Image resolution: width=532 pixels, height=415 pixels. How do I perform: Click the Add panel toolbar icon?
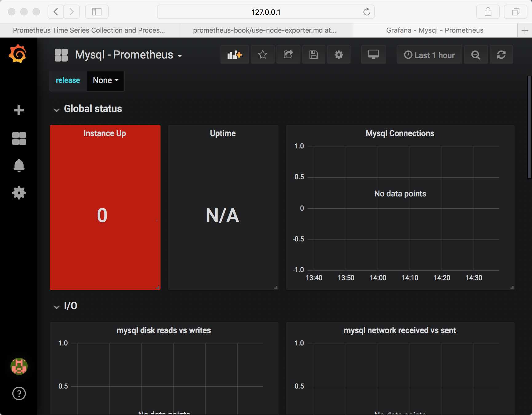click(x=235, y=55)
